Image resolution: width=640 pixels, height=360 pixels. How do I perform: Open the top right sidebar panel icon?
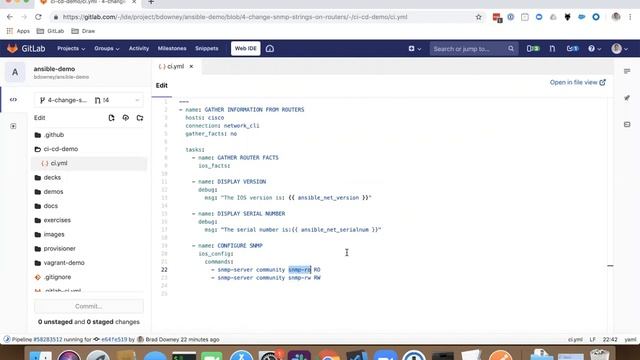click(x=627, y=71)
